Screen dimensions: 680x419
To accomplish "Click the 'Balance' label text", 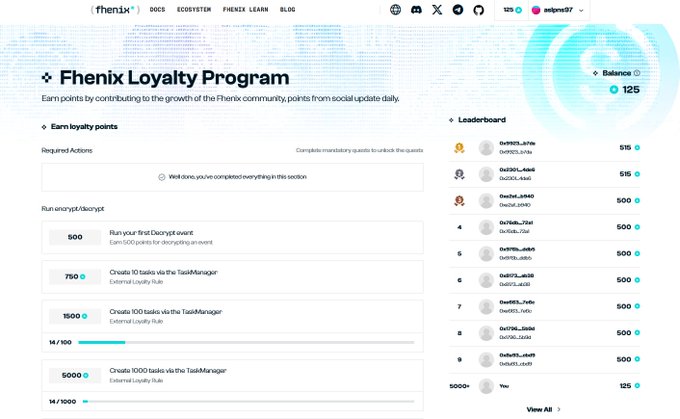I will pos(616,73).
